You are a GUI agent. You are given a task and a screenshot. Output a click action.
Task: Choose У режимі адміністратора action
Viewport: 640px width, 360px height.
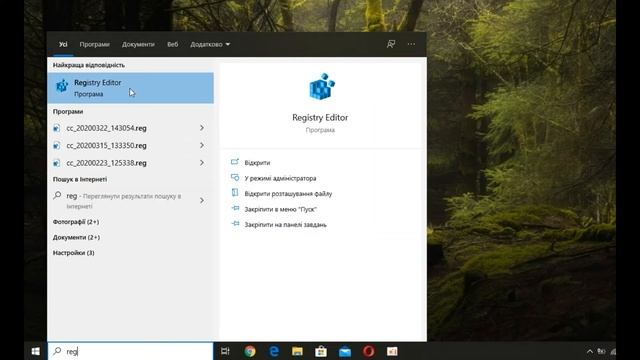280,178
